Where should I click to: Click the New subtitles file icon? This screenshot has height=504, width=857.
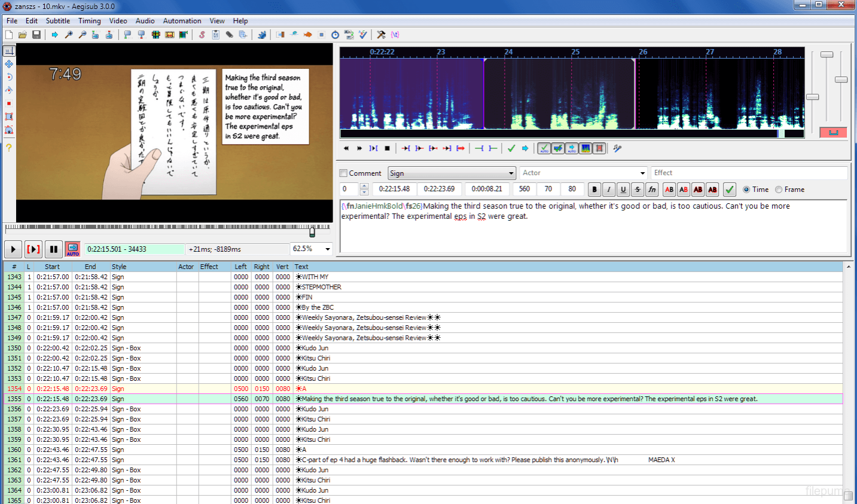[x=9, y=35]
